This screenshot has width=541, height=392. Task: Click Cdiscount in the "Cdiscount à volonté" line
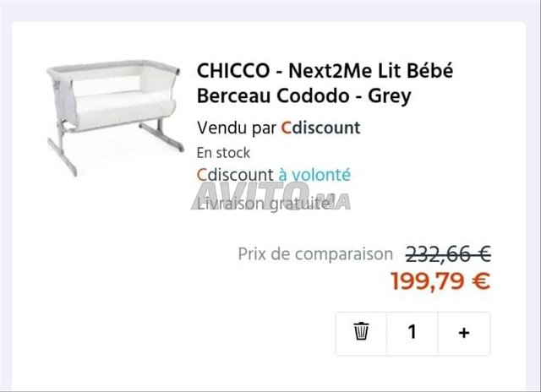(235, 175)
